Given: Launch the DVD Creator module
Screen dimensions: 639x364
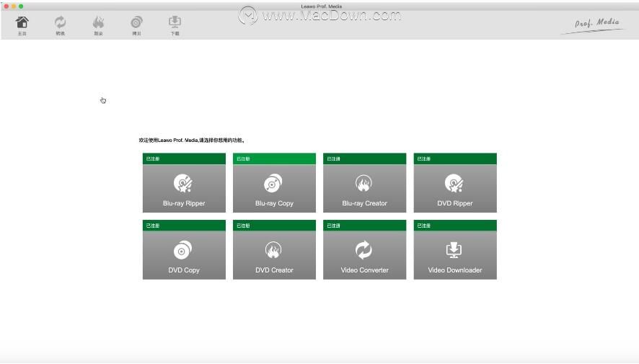Looking at the screenshot, I should (274, 249).
